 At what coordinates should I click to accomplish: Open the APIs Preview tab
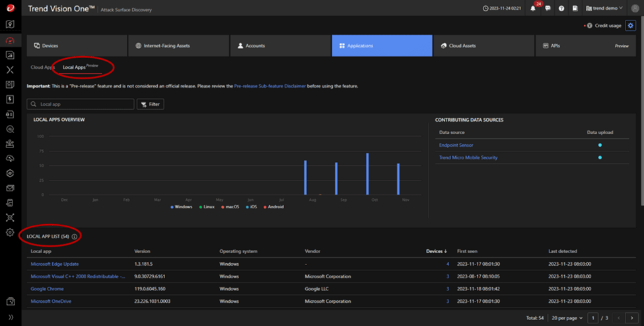coord(586,46)
